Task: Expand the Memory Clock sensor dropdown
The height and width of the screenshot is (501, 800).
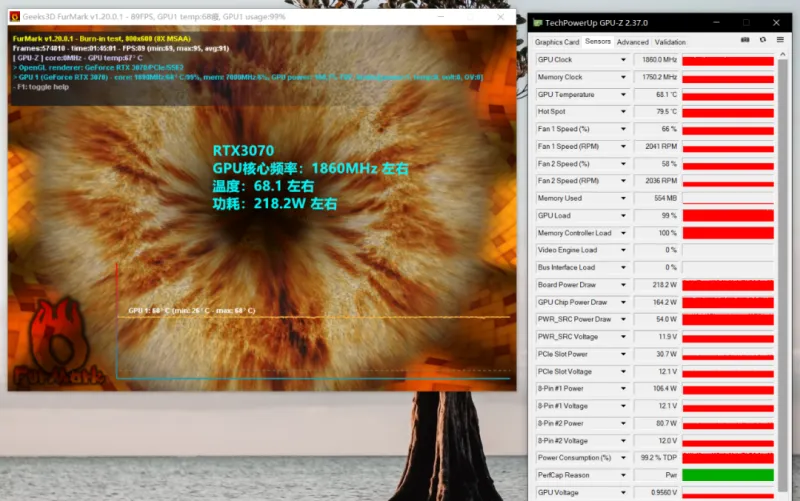Action: click(623, 77)
